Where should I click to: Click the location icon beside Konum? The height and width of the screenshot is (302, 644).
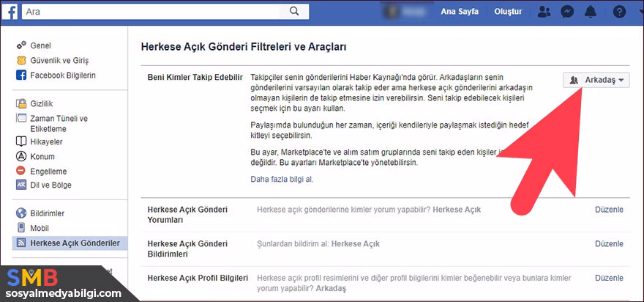pos(21,156)
